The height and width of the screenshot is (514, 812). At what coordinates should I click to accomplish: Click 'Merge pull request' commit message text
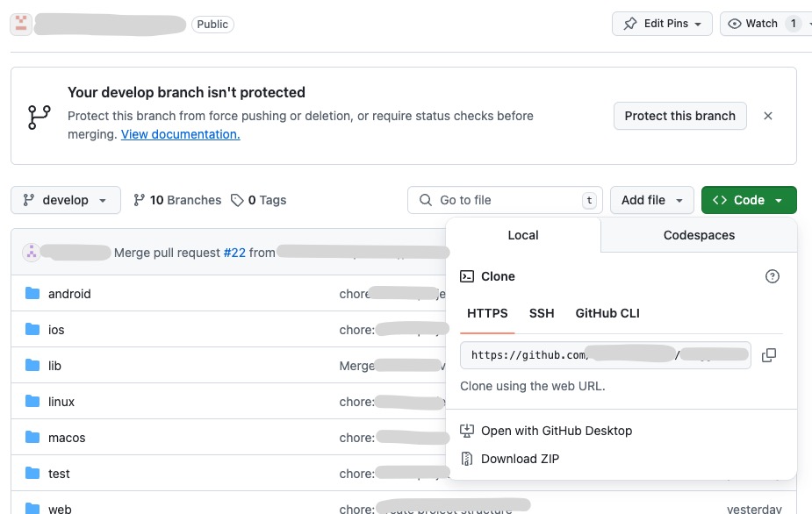167,253
